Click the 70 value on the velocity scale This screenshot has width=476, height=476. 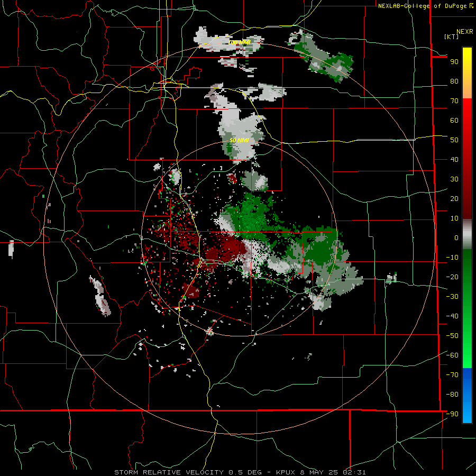pos(454,101)
